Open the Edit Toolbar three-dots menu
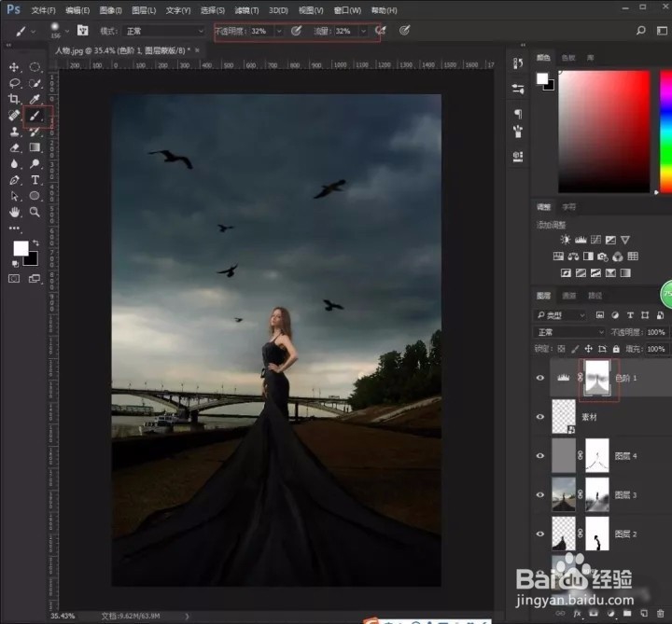672x624 pixels. (x=14, y=229)
